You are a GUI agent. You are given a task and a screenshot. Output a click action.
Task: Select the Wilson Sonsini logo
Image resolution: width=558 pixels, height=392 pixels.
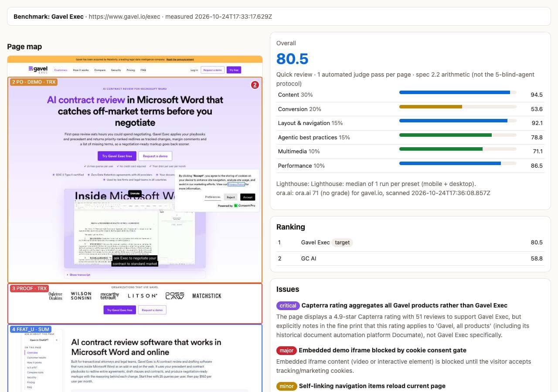(81, 296)
